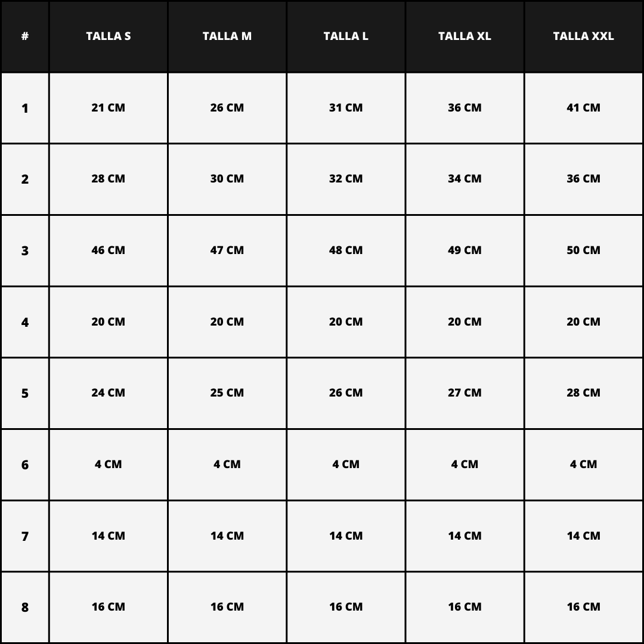Viewport: 644px width, 644px height.
Task: Select the 27 CM cell
Action: pyautogui.click(x=465, y=393)
